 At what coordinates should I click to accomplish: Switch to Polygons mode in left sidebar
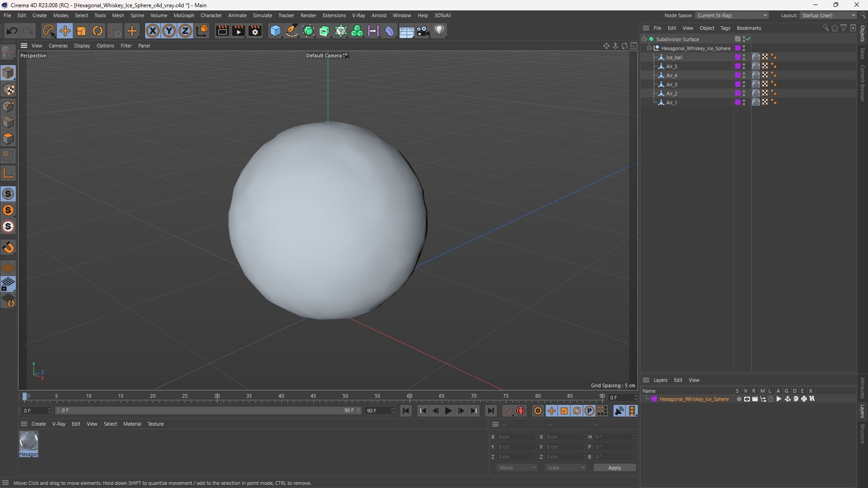8,139
